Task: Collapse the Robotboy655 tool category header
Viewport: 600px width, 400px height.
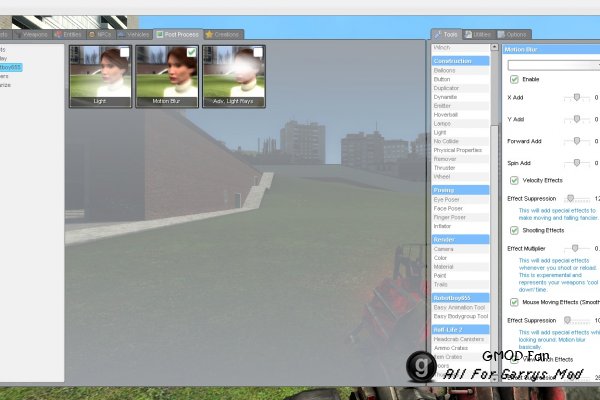Action: tap(461, 298)
